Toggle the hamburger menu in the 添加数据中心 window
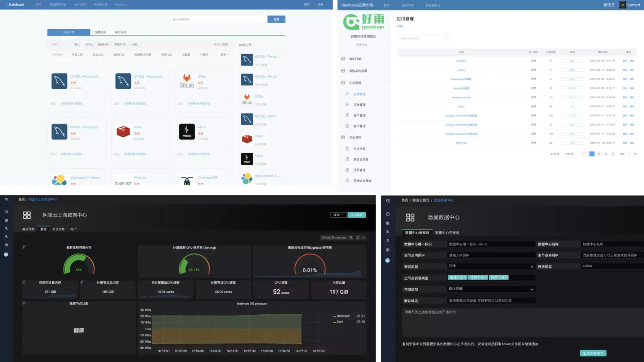Viewport: 644px width, 362px height. click(x=388, y=201)
